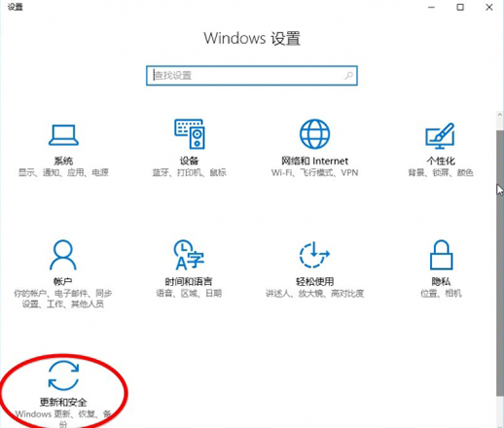Click the magnifier icon in search box
Viewport: 504px width, 428px height.
point(348,76)
